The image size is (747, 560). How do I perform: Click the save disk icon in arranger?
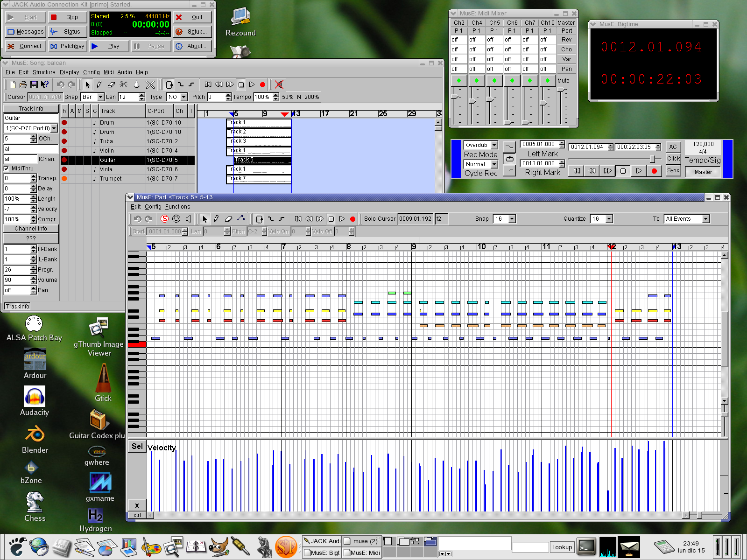[34, 84]
